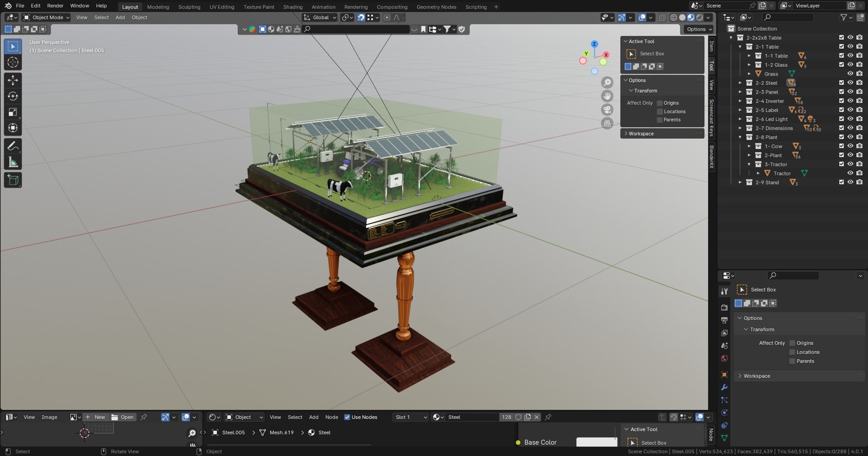Click Open image button
Screen dimensions: 868x456
tap(123, 417)
